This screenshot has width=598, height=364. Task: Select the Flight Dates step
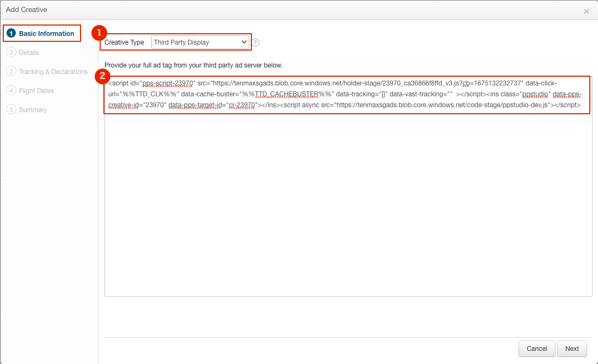tap(36, 91)
